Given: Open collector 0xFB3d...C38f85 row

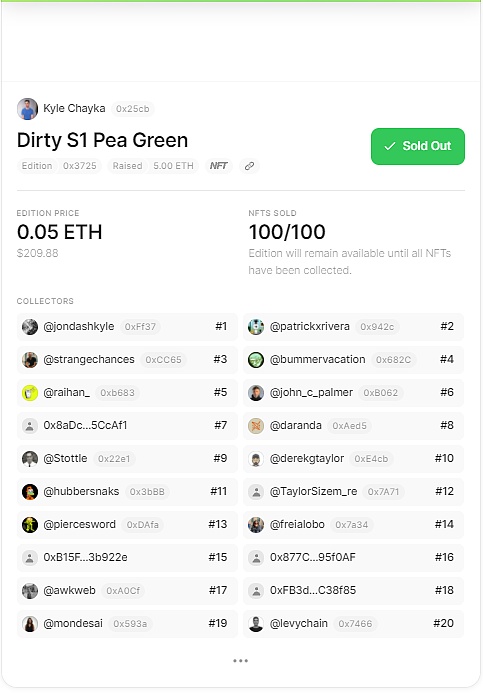Looking at the screenshot, I should click(x=353, y=590).
